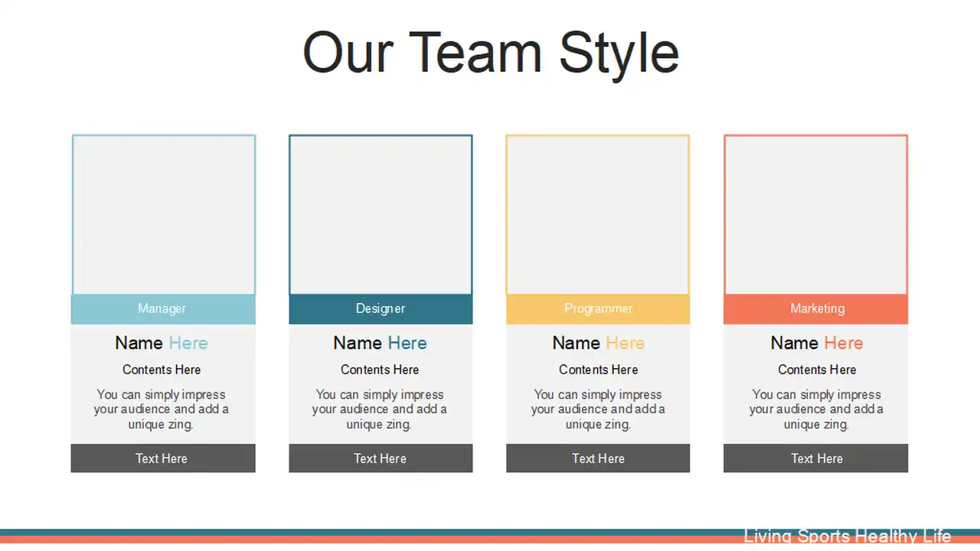Click 'Text Here' bar in Manager card

coord(163,458)
